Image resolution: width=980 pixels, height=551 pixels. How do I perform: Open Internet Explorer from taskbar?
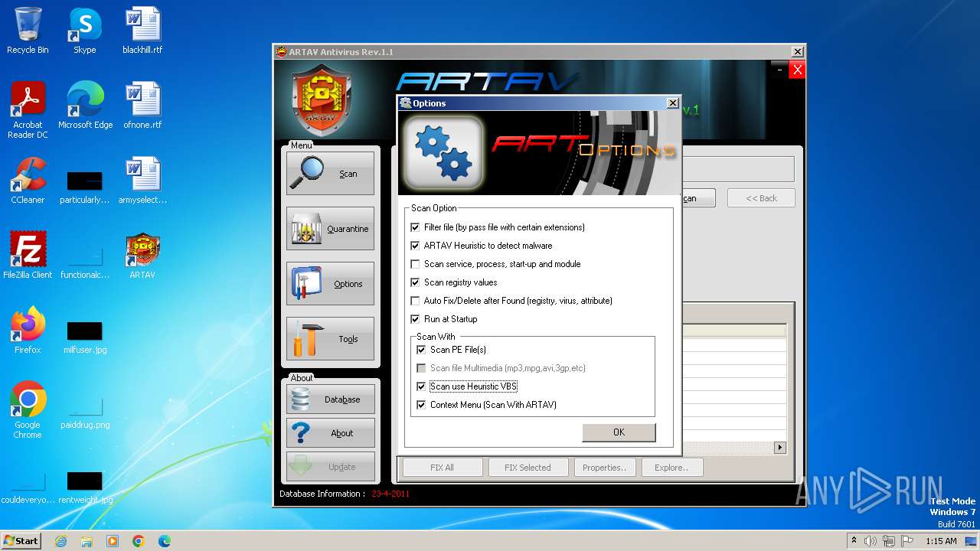click(60, 541)
